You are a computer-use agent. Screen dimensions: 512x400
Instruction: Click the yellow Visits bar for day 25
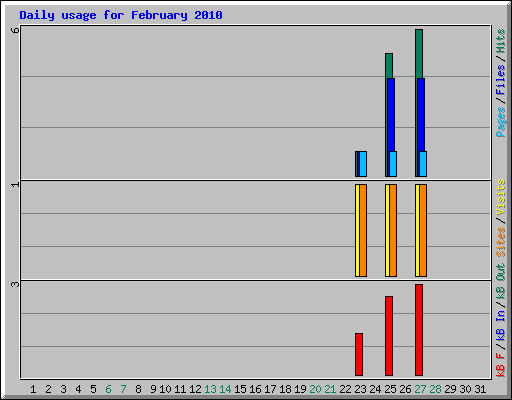tap(387, 230)
